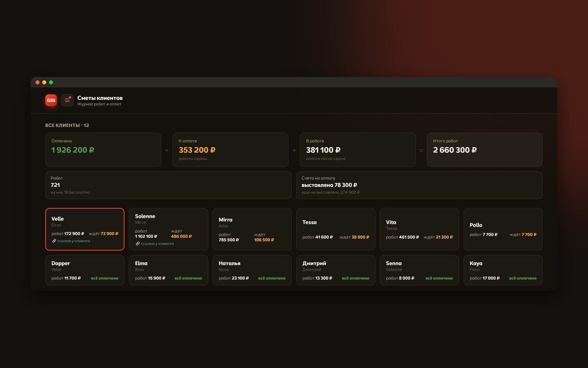Click the yellow window minimize button
This screenshot has width=588, height=368.
click(x=44, y=82)
